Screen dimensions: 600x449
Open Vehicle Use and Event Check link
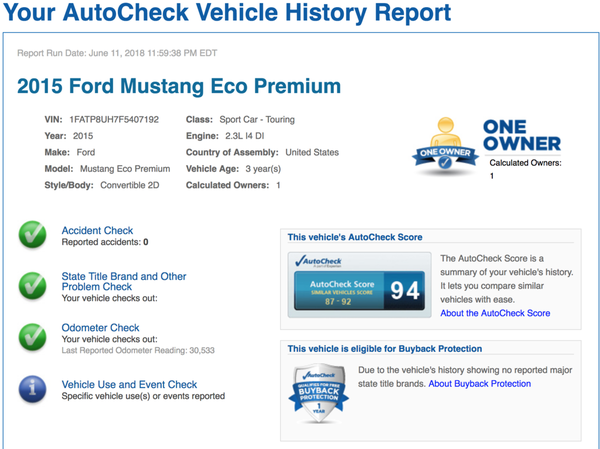pos(129,384)
